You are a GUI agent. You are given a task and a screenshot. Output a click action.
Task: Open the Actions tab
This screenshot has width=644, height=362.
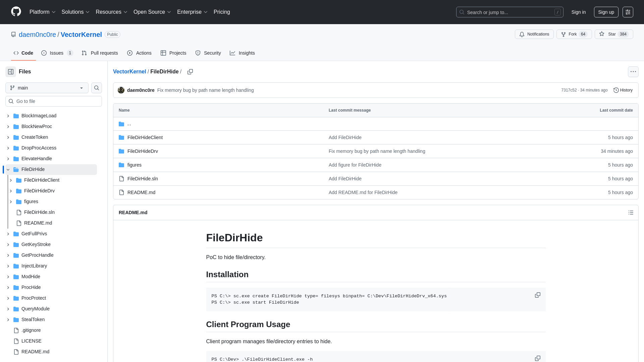point(139,53)
